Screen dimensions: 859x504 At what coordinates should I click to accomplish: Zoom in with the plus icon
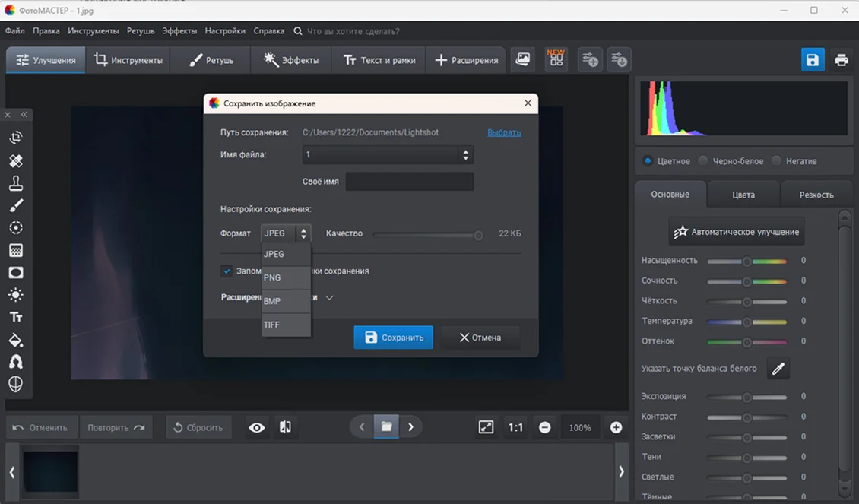click(x=616, y=427)
